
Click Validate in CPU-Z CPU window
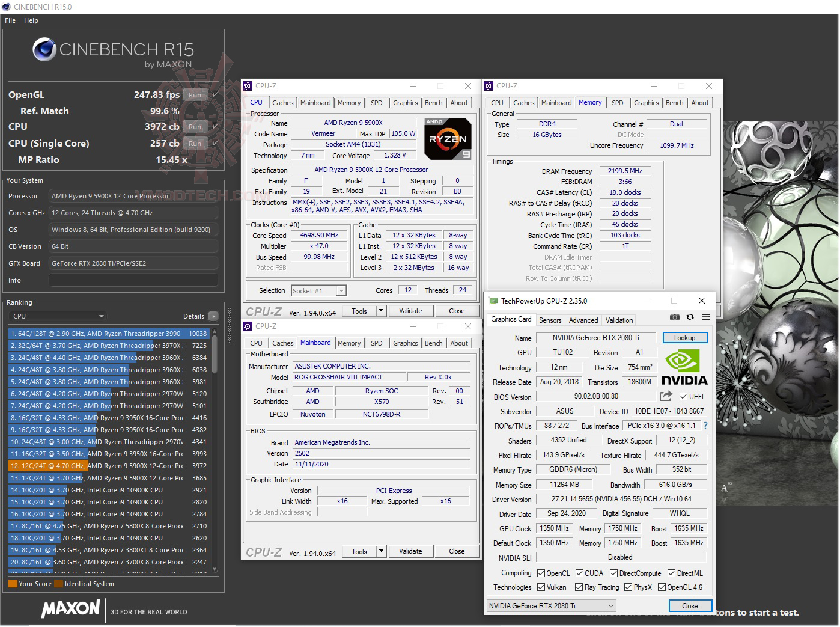point(410,311)
